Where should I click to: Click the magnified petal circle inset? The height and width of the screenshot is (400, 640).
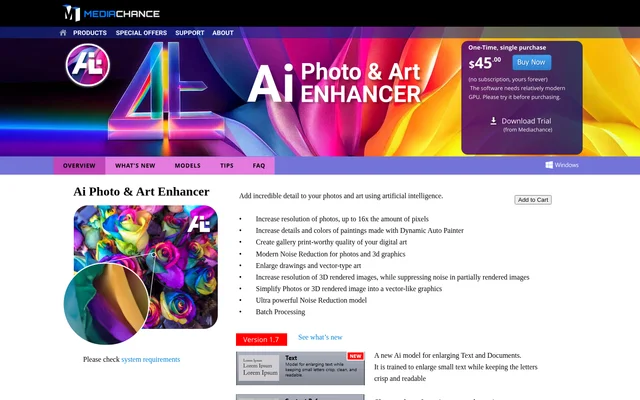pyautogui.click(x=106, y=304)
